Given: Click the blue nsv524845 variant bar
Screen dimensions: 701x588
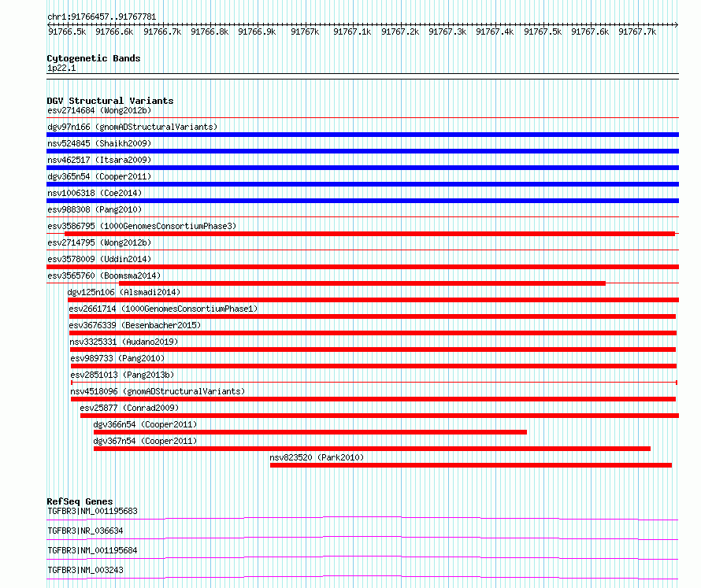Looking at the screenshot, I should pyautogui.click(x=362, y=151).
